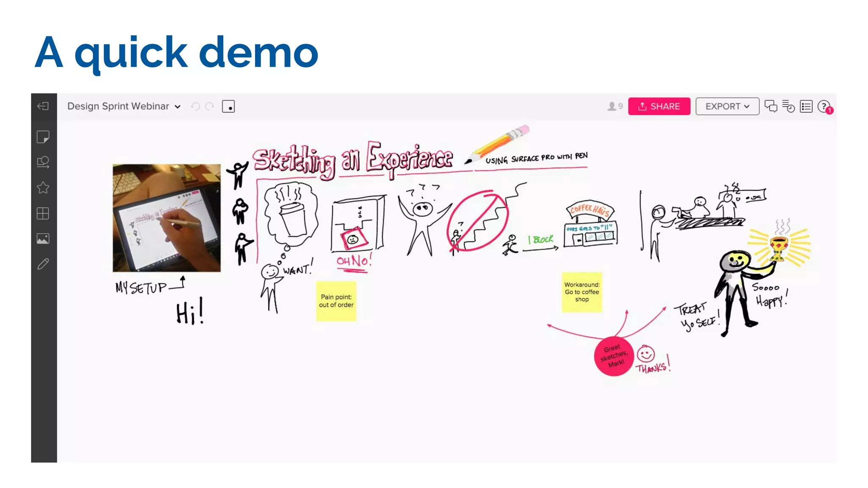The image size is (868, 488).
Task: Select the red 'Great sketches, Mark!' circle
Action: pyautogui.click(x=614, y=356)
